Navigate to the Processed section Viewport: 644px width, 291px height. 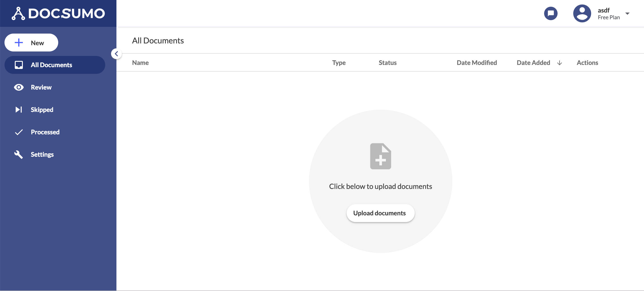pos(45,132)
